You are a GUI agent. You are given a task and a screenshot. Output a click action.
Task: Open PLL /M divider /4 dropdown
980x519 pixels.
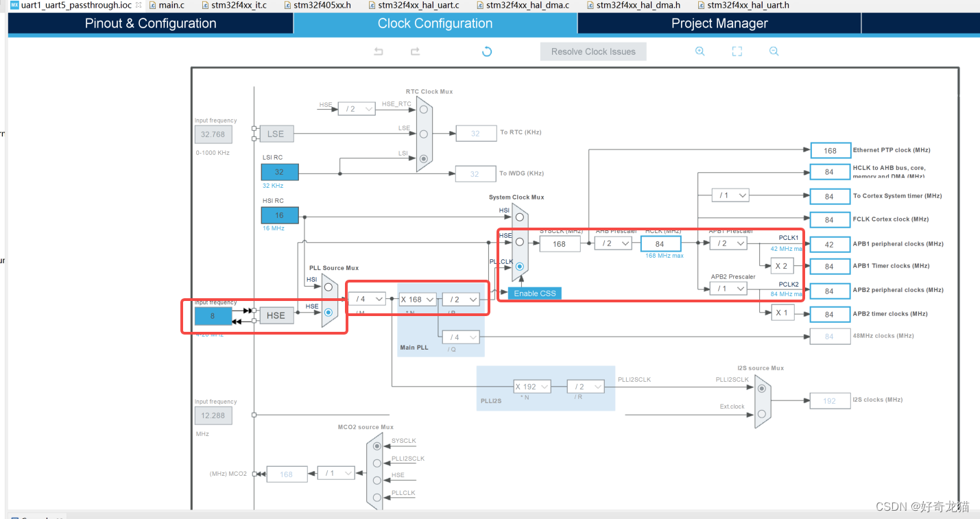366,299
